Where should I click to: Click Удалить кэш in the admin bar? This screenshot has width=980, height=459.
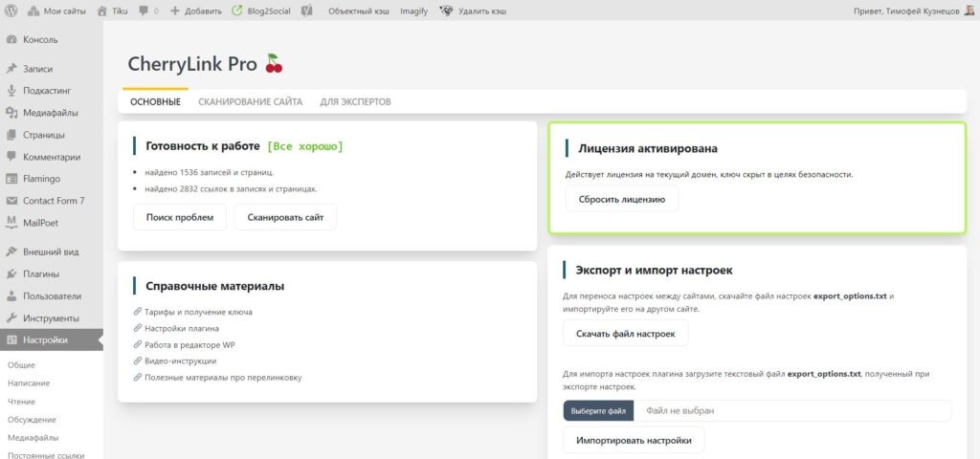coord(473,11)
